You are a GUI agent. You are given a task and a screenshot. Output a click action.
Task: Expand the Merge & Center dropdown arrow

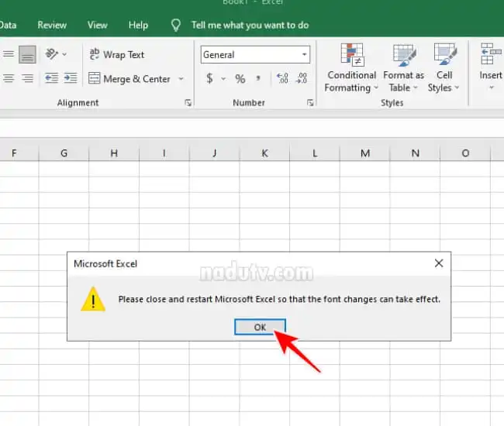click(x=181, y=79)
